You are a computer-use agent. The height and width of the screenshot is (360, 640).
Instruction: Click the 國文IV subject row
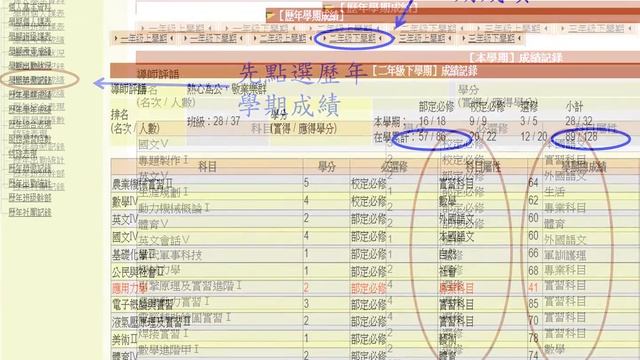pos(375,236)
